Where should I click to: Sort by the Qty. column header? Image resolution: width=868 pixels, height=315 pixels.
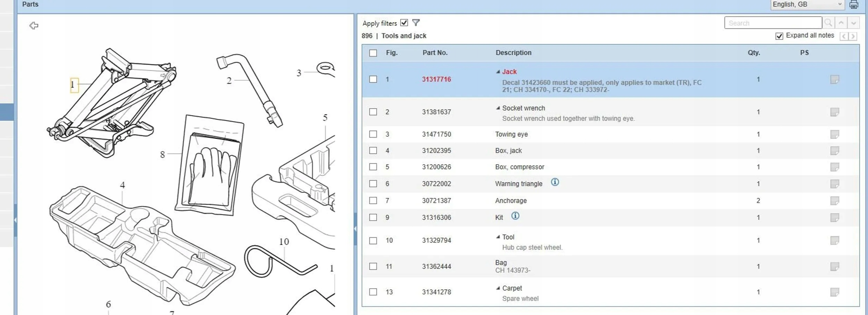754,53
